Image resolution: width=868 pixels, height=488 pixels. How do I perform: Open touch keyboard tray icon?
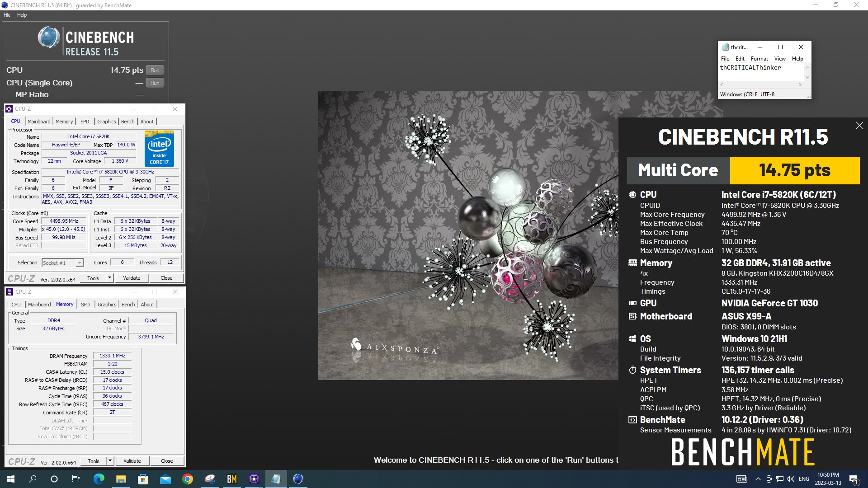tap(741, 479)
